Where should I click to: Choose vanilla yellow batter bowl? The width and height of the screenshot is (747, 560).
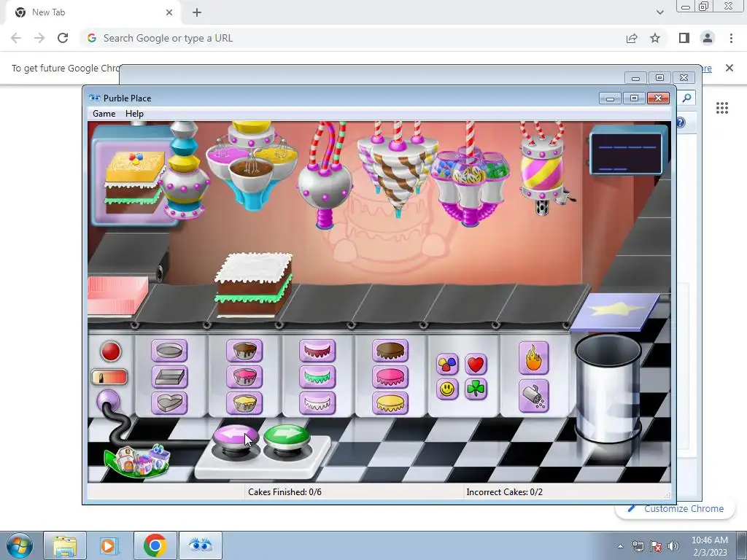(x=244, y=402)
